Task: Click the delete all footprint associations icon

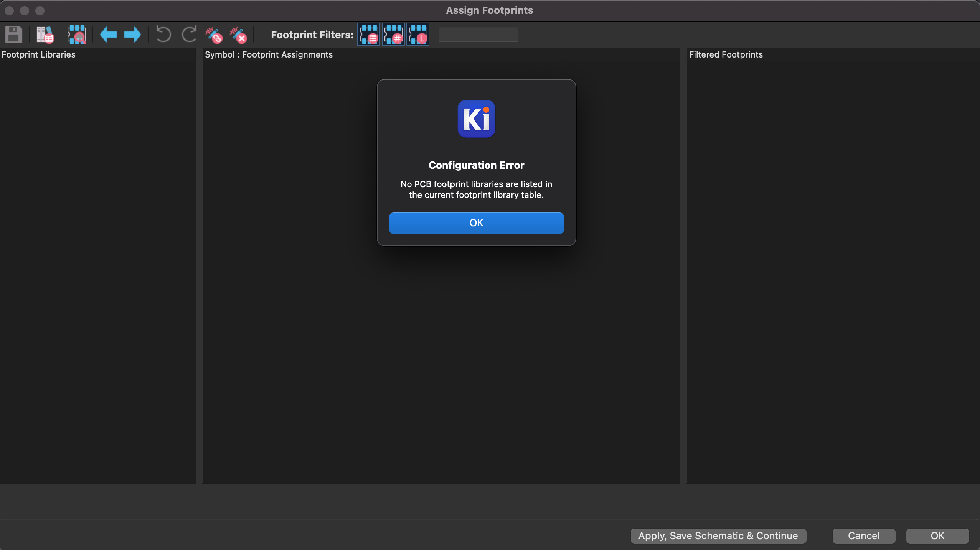Action: click(238, 35)
